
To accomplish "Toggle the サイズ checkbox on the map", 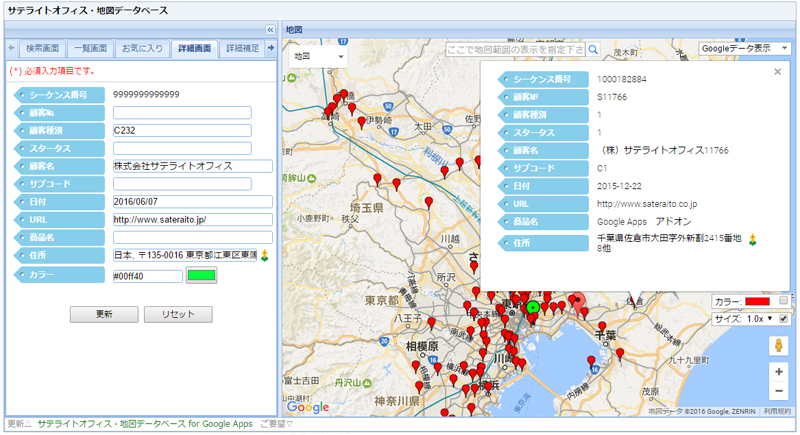I will (783, 319).
